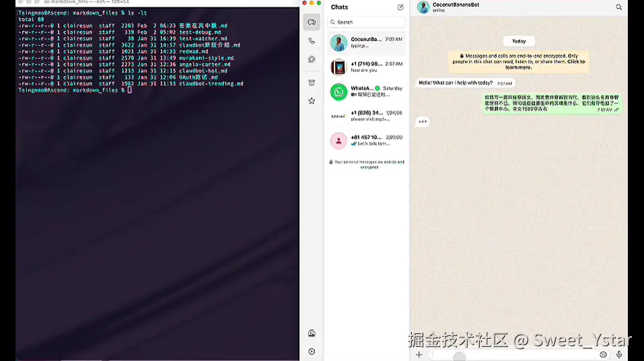Click the encryption notice banner to learn more
This screenshot has width=644, height=361.
coord(519,62)
